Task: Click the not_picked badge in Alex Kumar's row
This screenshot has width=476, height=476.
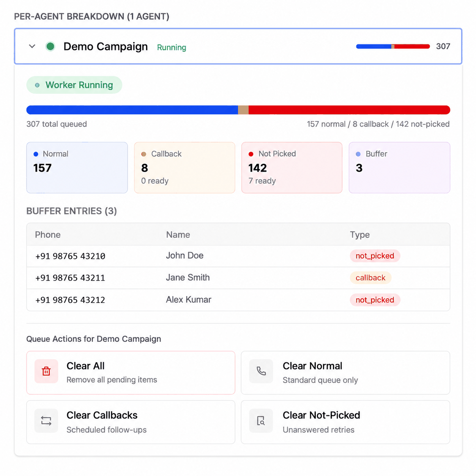Action: click(375, 300)
